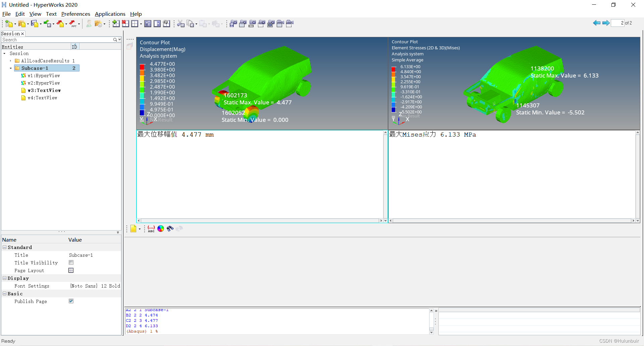Click the Entities column header
Screen dimensions: 644x346
(x=36, y=47)
